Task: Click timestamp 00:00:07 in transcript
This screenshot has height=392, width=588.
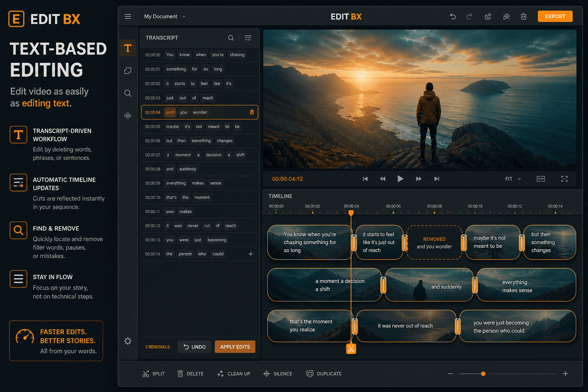Action: point(153,155)
